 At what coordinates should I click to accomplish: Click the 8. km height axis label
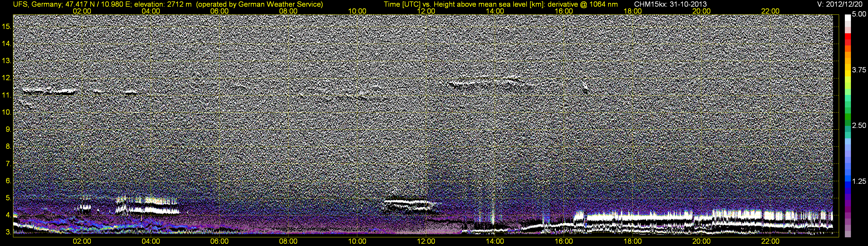pos(8,147)
